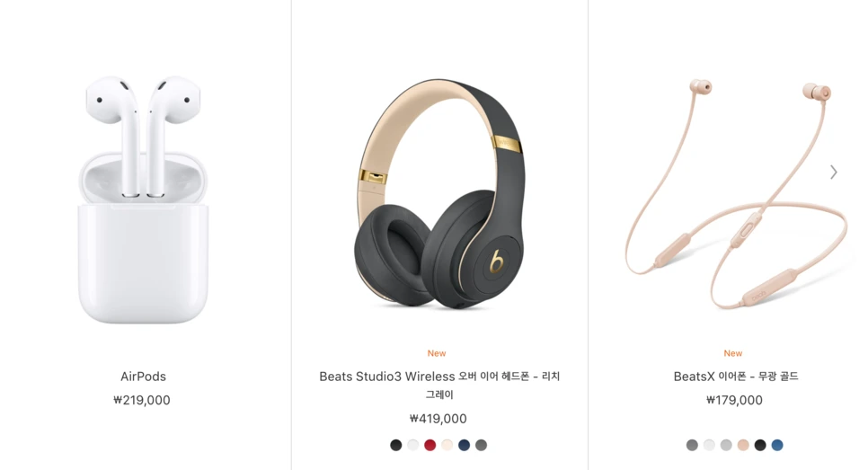Open the Beats Studio3 Wireless title link
This screenshot has height=470, width=868.
click(439, 386)
